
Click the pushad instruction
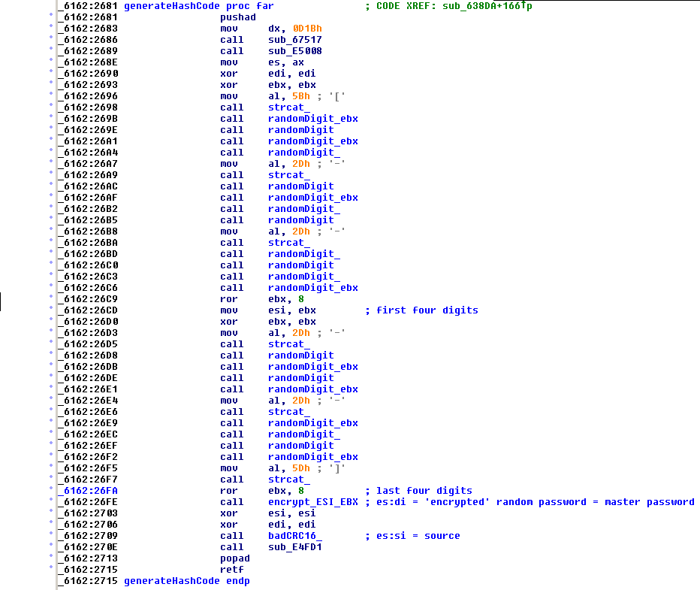point(238,17)
